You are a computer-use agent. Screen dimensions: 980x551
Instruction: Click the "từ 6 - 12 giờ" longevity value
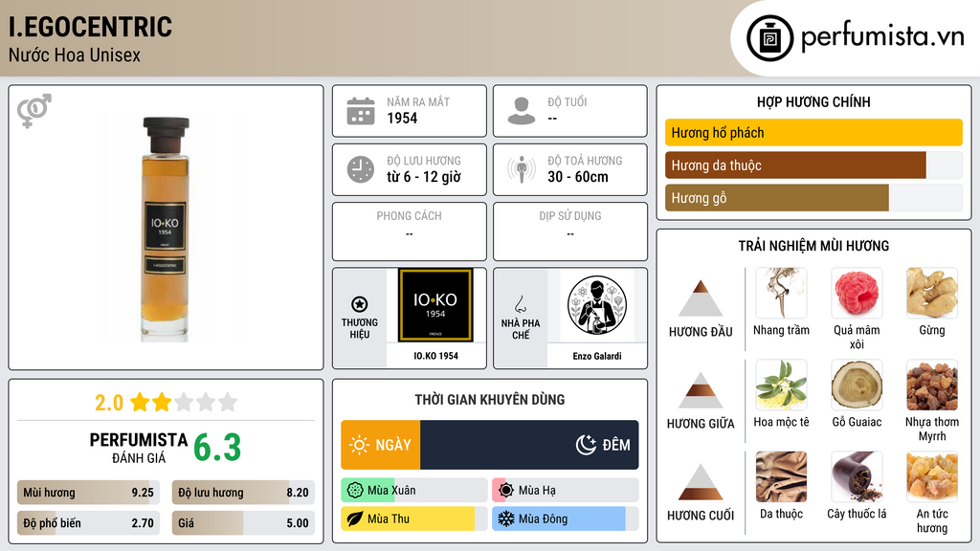tap(423, 177)
